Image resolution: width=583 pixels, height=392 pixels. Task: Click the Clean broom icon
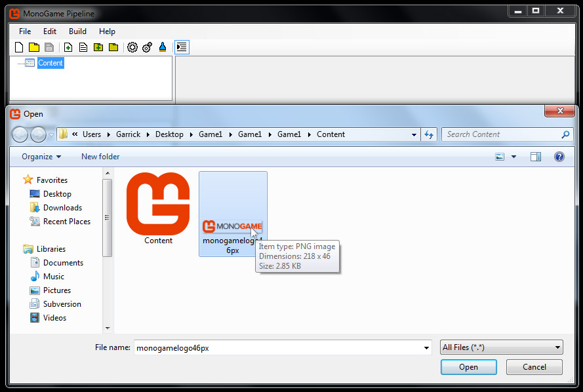pyautogui.click(x=163, y=47)
